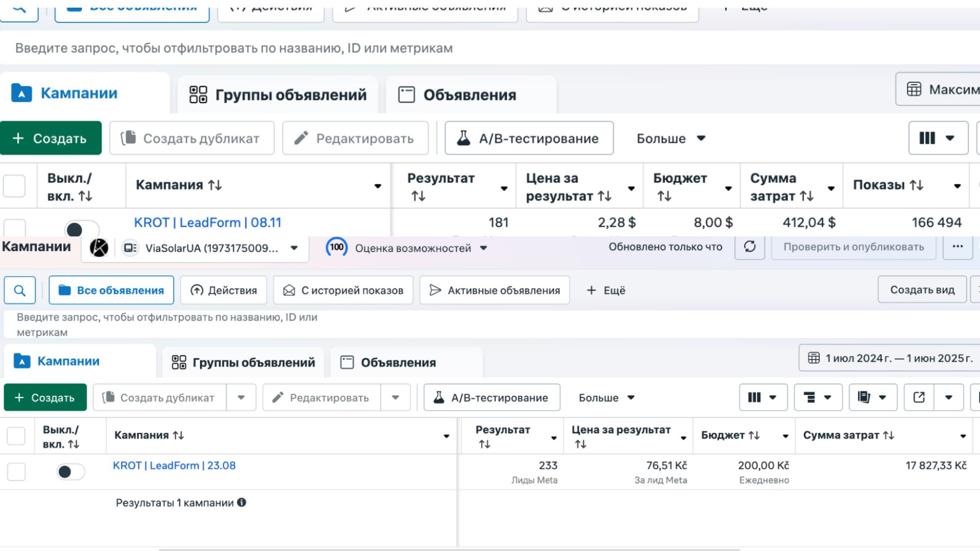Toggle KROT LeadForm 23.08 campaign switch
Viewport: 980px width, 551px height.
(70, 471)
